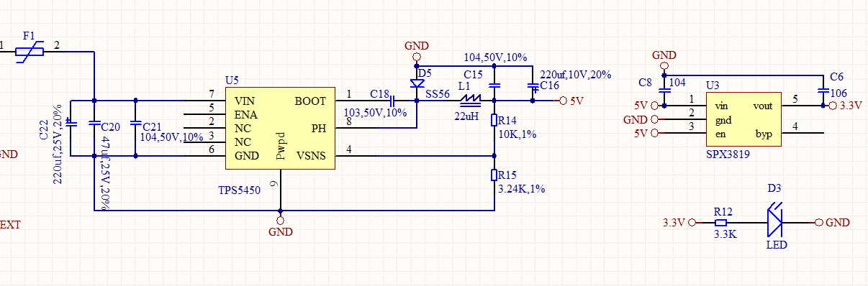This screenshot has height=286, width=868.
Task: Click the ENA pin label on U5
Action: pyautogui.click(x=246, y=115)
